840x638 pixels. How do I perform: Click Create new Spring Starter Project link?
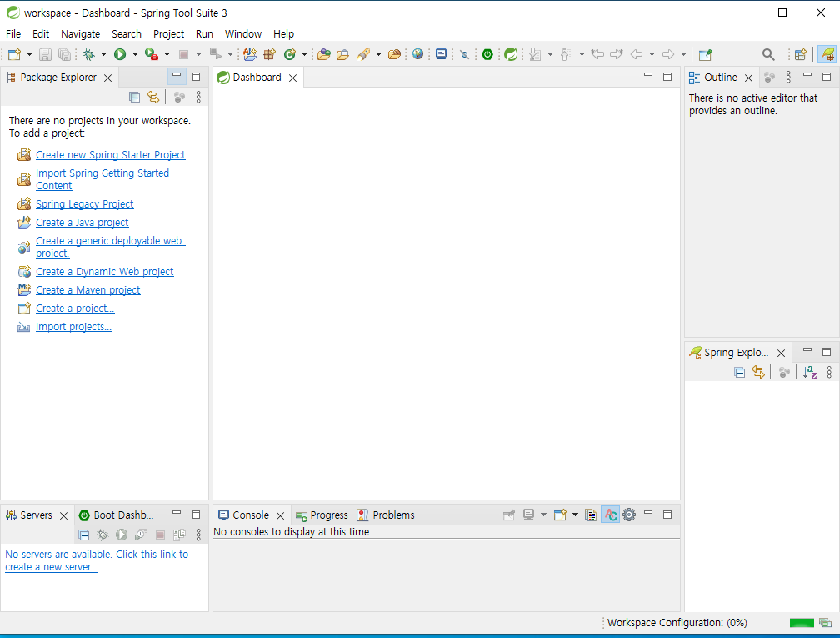pos(110,155)
